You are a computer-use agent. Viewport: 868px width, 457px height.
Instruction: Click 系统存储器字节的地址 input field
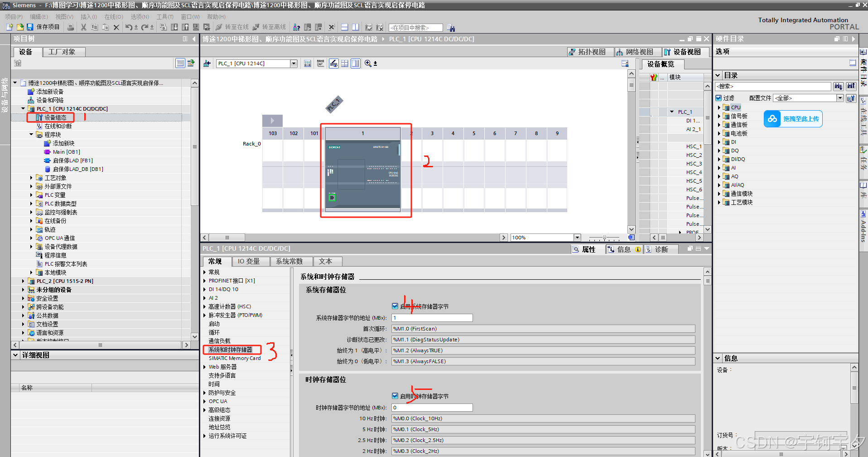coord(432,318)
